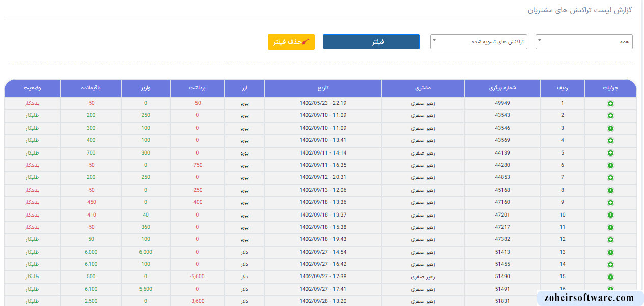The image size is (644, 306).
Task: Click the blue فیلتر button
Action: coord(371,42)
